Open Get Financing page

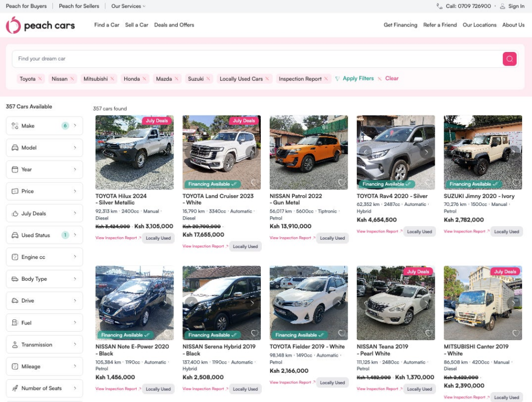(401, 25)
